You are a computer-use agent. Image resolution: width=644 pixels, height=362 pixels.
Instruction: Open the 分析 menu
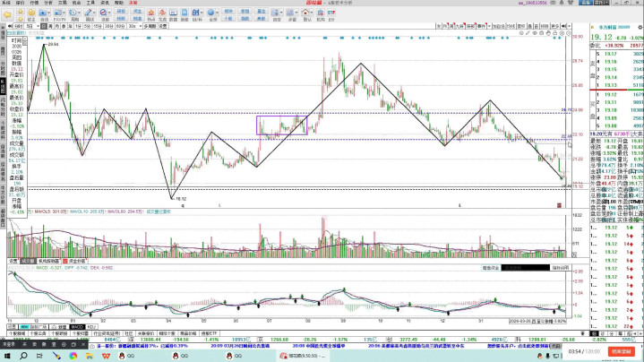pyautogui.click(x=48, y=4)
